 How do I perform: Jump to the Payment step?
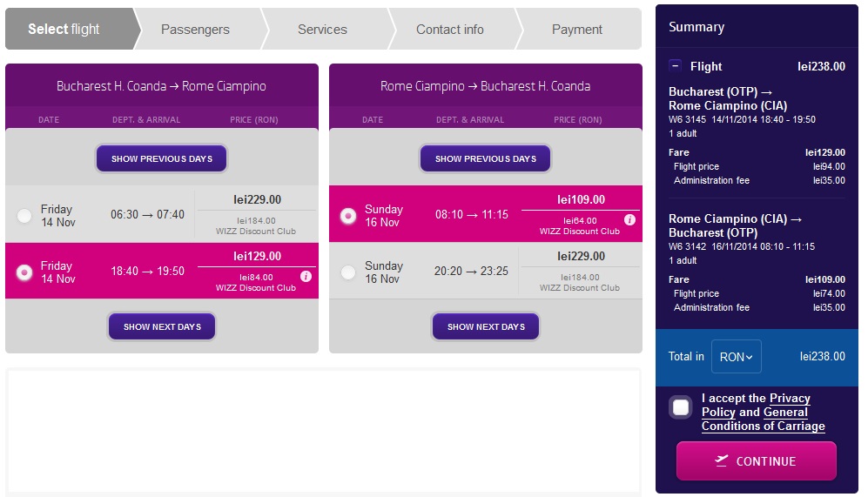point(576,30)
